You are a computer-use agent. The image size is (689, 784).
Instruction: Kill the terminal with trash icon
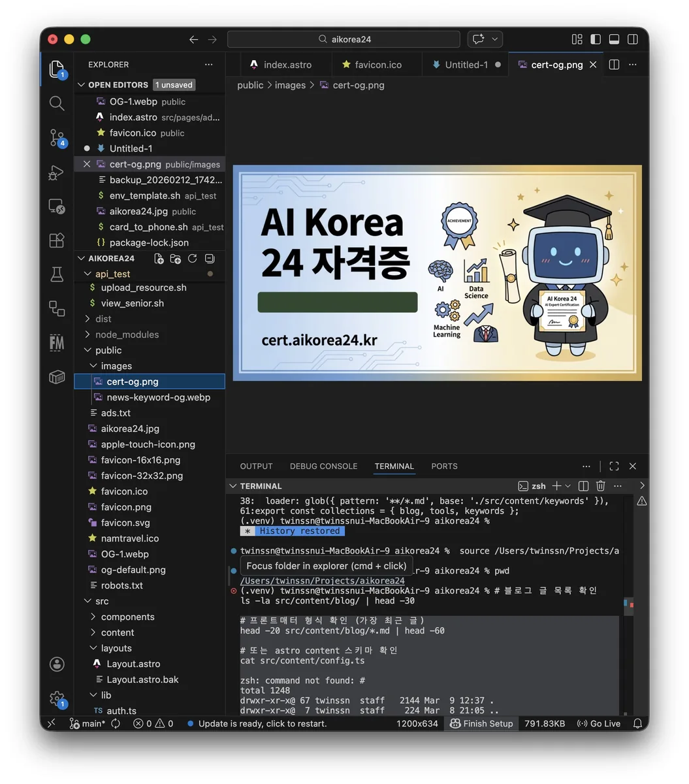[x=601, y=486]
